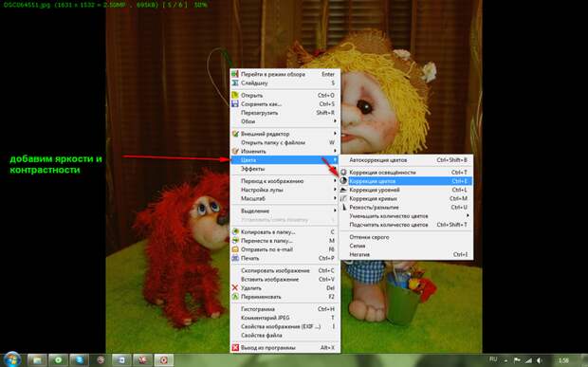Open 'Свойства изображения (EXIF ...)' entry
The width and height of the screenshot is (588, 367).
click(x=285, y=326)
